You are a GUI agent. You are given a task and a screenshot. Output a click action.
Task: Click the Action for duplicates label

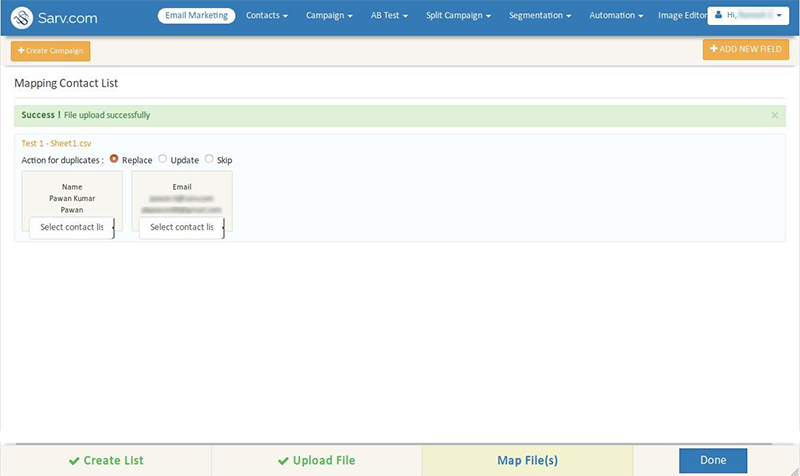62,160
